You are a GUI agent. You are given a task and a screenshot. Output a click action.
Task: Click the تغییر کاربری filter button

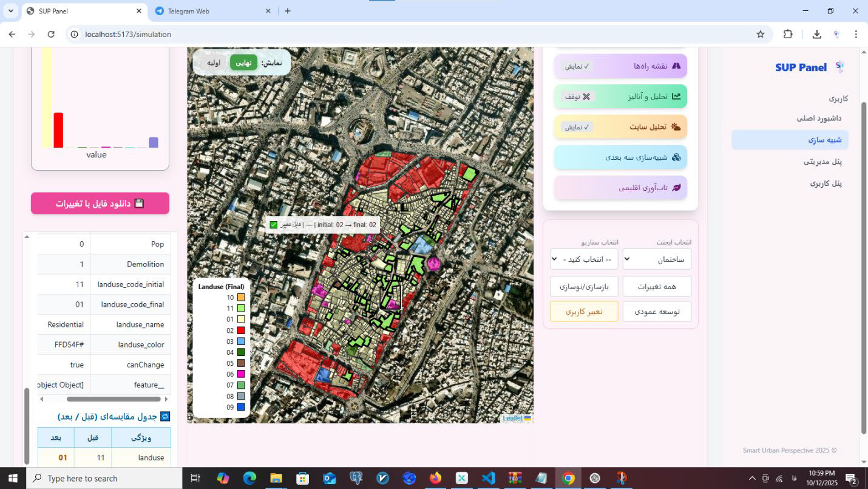pos(584,312)
